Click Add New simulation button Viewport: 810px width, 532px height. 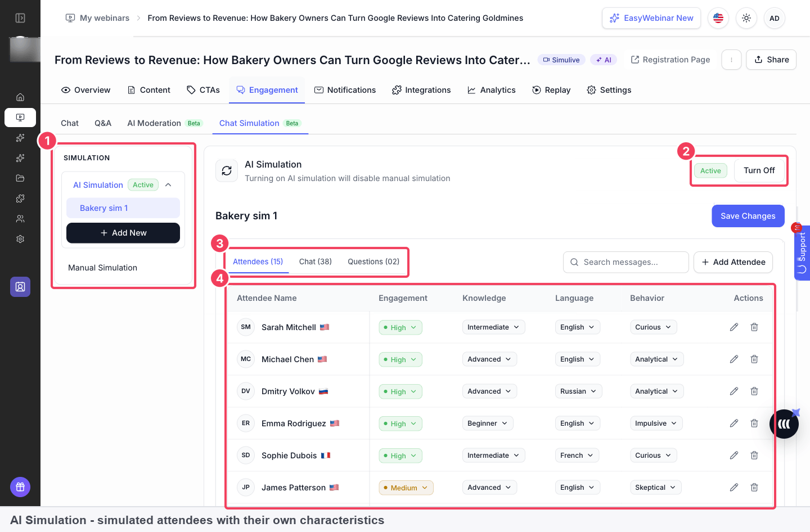tap(123, 233)
